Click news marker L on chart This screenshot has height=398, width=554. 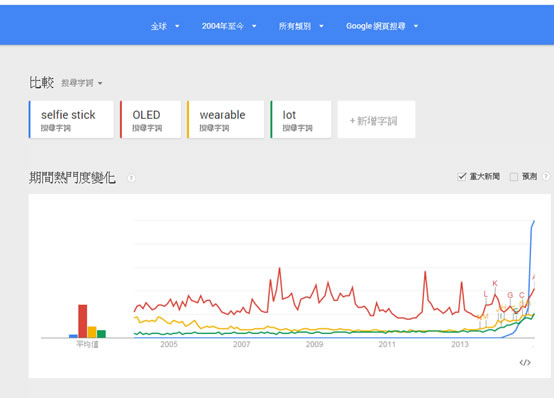(485, 294)
